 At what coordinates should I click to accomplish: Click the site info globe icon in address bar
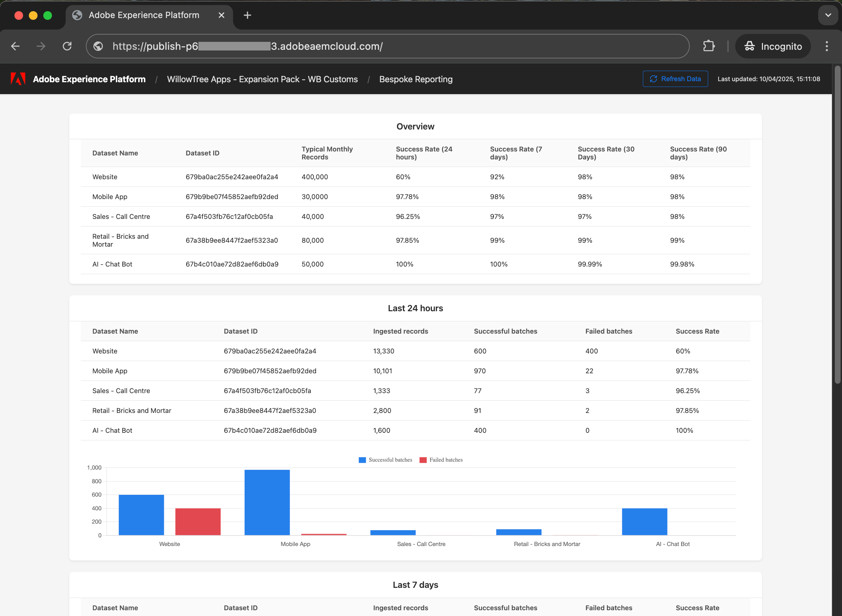[x=98, y=46]
